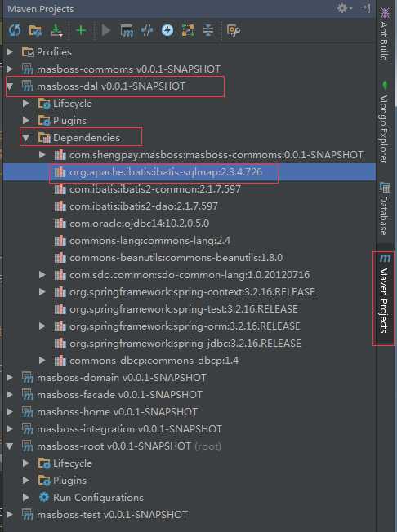Screen dimensions: 397x532
Task: Expand the Profiles node
Action: tap(10, 51)
